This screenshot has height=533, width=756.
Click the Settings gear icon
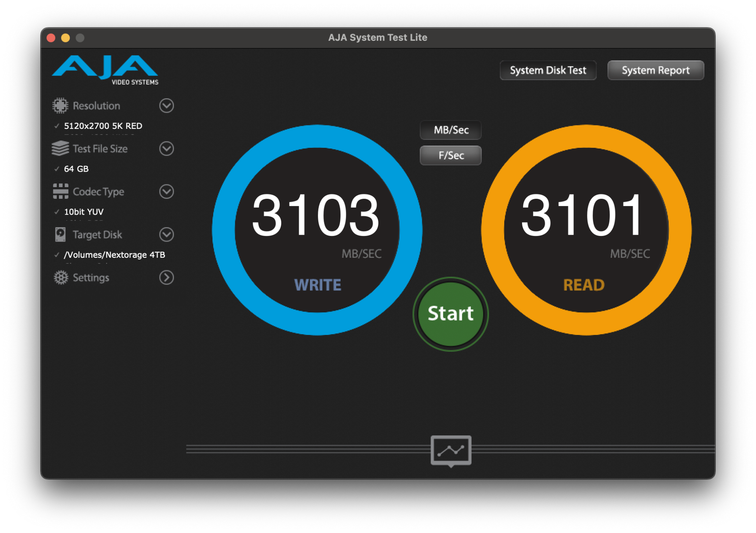coord(60,277)
